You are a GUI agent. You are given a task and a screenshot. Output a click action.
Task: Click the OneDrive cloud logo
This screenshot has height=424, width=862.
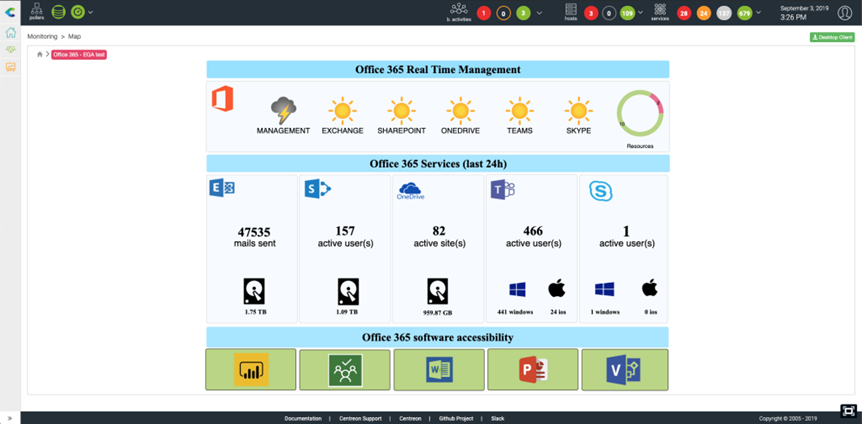[410, 190]
